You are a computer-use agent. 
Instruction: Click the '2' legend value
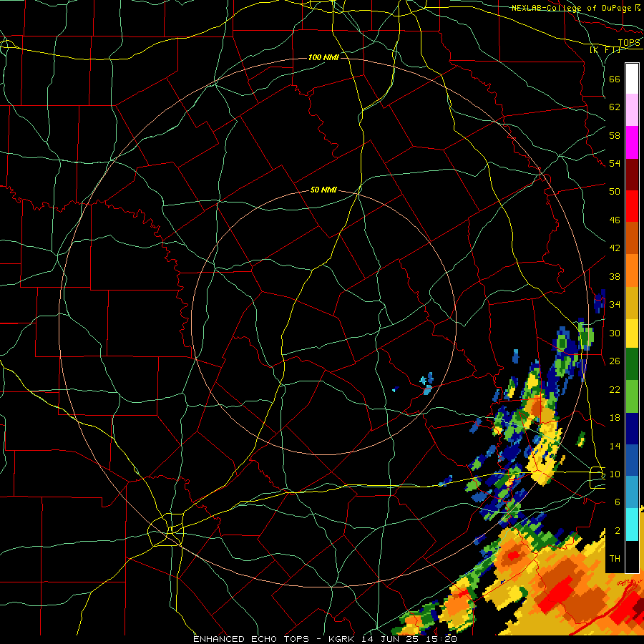[x=617, y=531]
